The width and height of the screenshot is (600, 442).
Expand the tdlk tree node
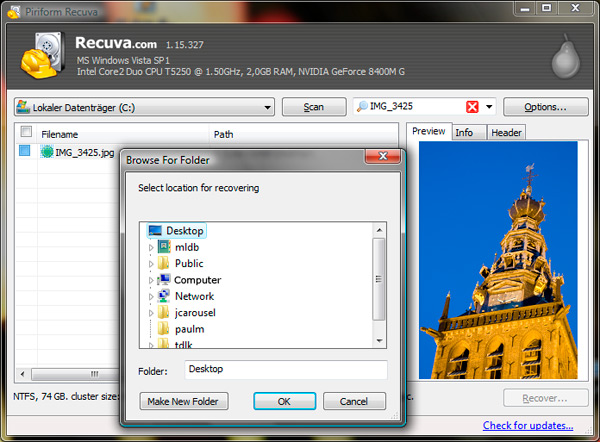tap(151, 345)
